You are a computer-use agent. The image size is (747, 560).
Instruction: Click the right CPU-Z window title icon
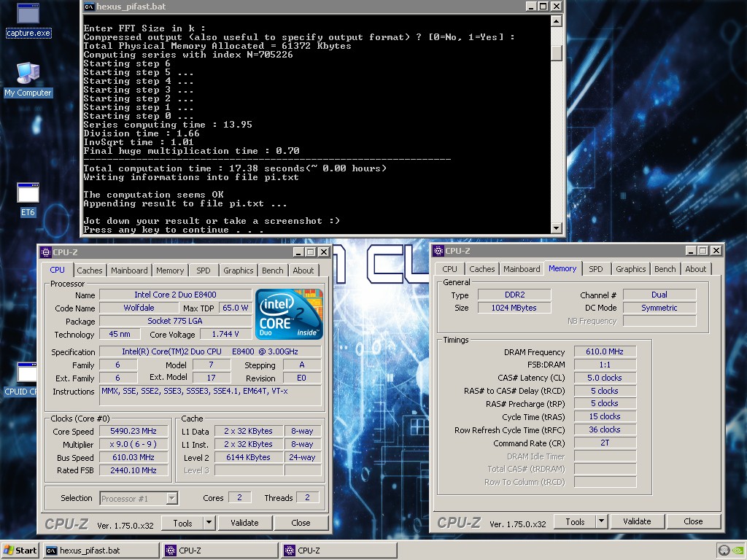tap(438, 251)
